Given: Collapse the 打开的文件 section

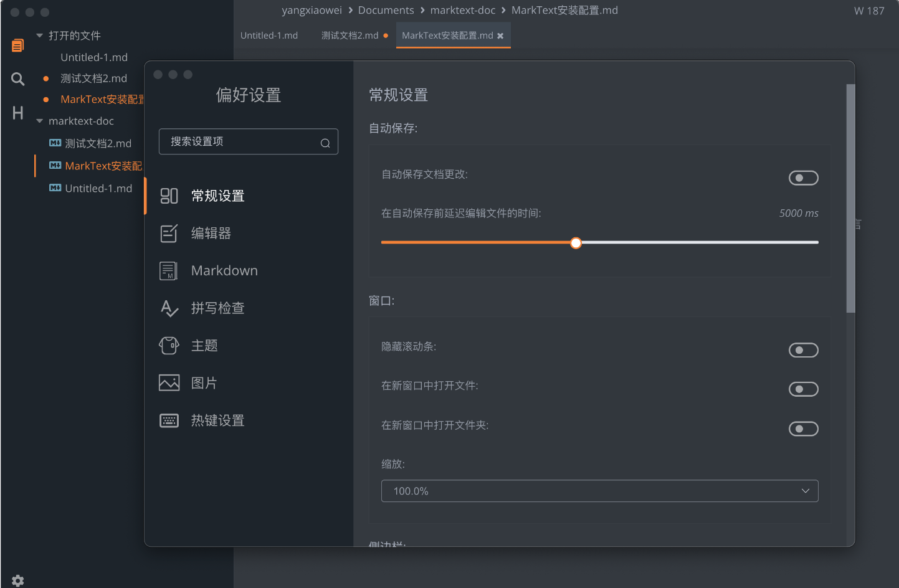Looking at the screenshot, I should click(x=39, y=36).
